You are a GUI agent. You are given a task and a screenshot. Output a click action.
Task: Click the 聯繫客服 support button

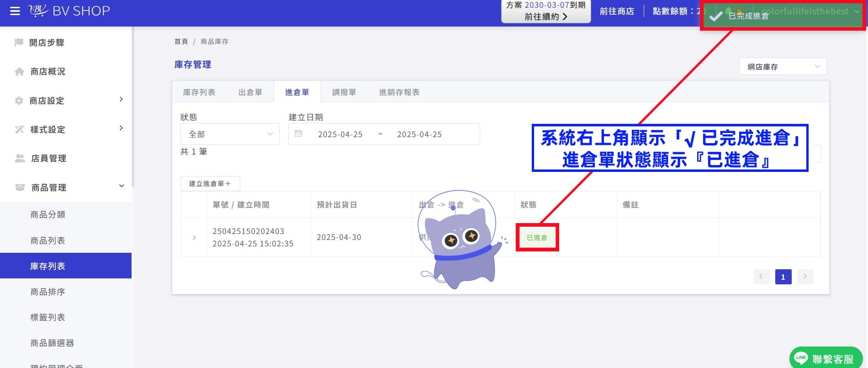(x=826, y=358)
